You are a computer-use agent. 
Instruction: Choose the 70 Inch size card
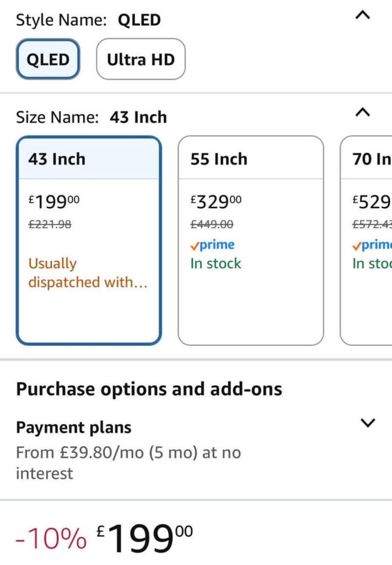pos(366,241)
